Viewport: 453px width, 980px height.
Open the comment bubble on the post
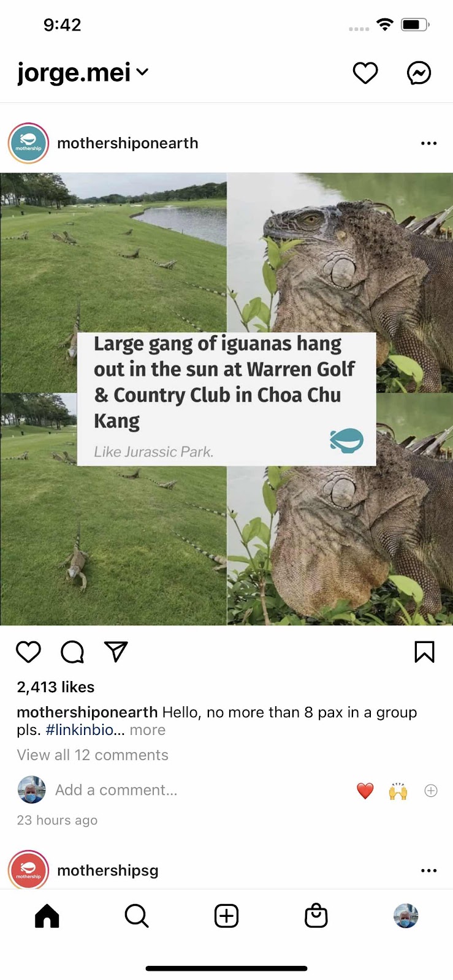72,652
